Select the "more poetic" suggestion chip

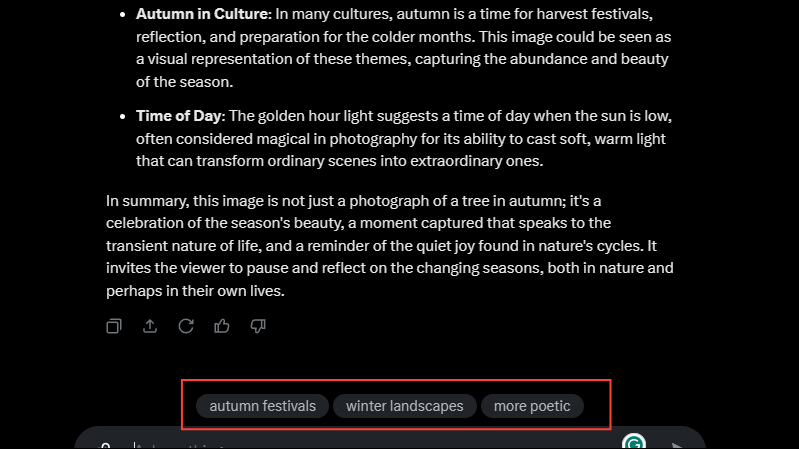pyautogui.click(x=532, y=406)
